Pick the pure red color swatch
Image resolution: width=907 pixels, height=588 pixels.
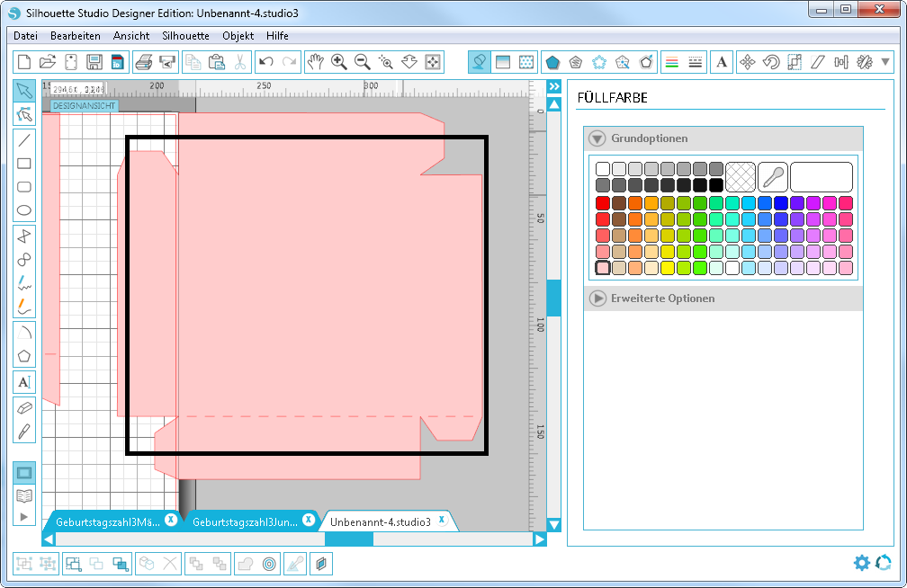coord(603,203)
